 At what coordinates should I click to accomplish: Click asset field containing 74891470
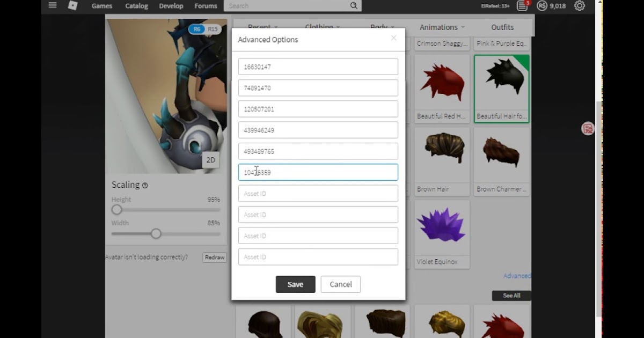point(318,88)
